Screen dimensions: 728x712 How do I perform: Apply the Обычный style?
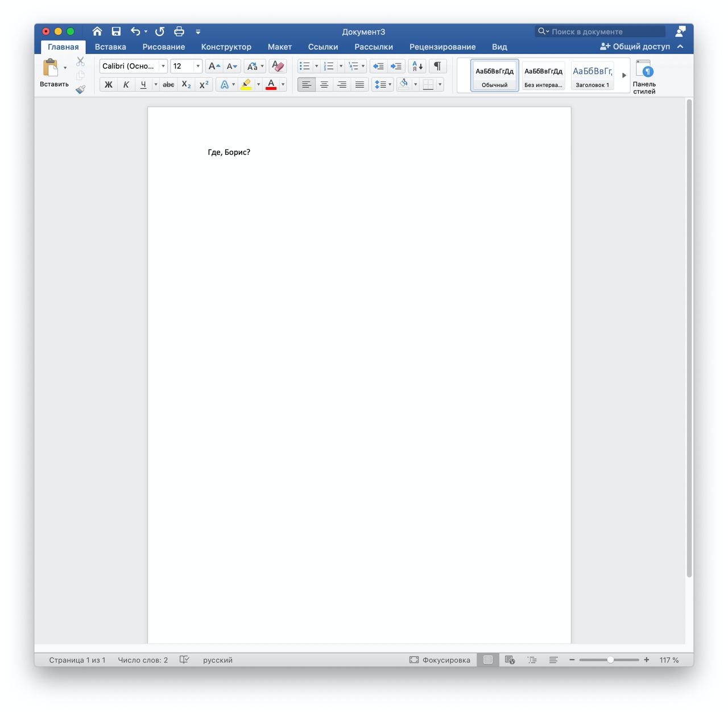pos(494,75)
